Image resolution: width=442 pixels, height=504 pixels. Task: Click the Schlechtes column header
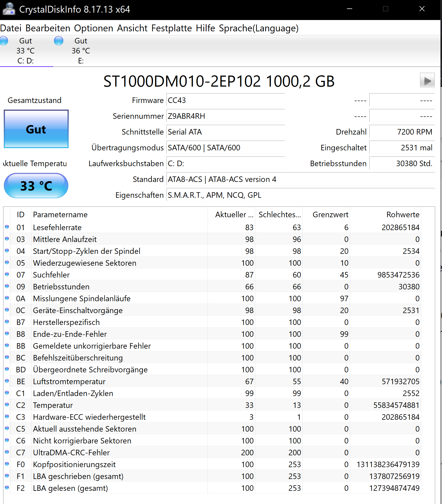click(279, 215)
